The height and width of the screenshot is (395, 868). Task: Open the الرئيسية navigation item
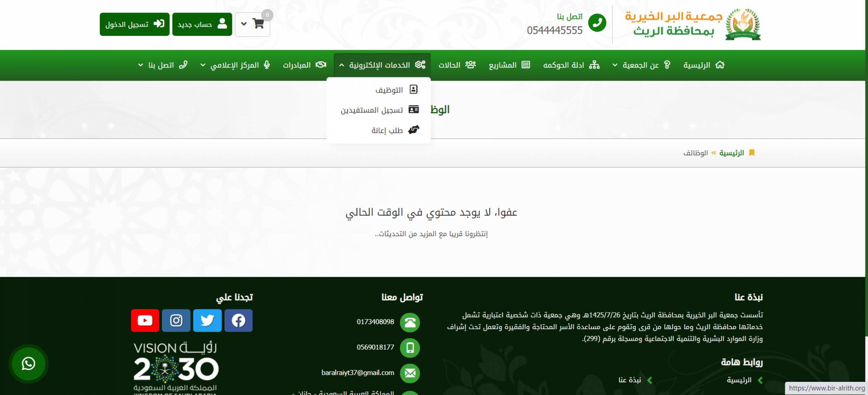(704, 65)
